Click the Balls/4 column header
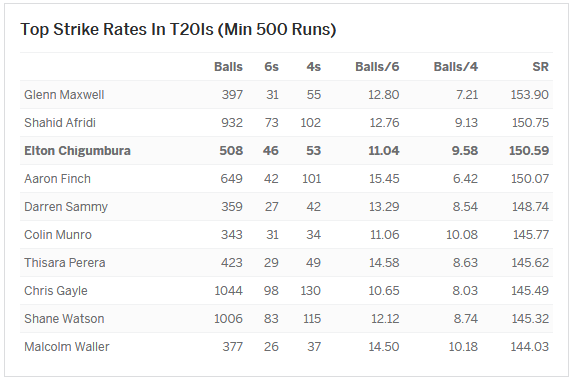 coord(456,67)
